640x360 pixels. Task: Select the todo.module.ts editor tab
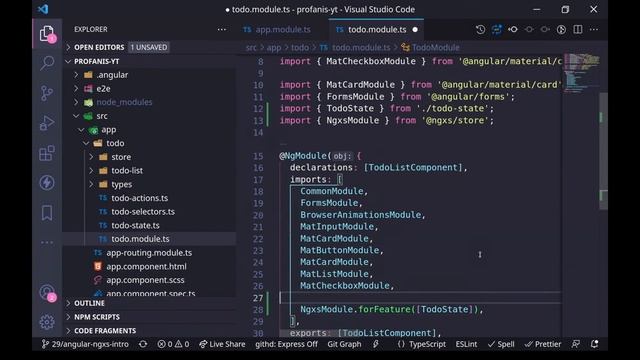pos(376,29)
